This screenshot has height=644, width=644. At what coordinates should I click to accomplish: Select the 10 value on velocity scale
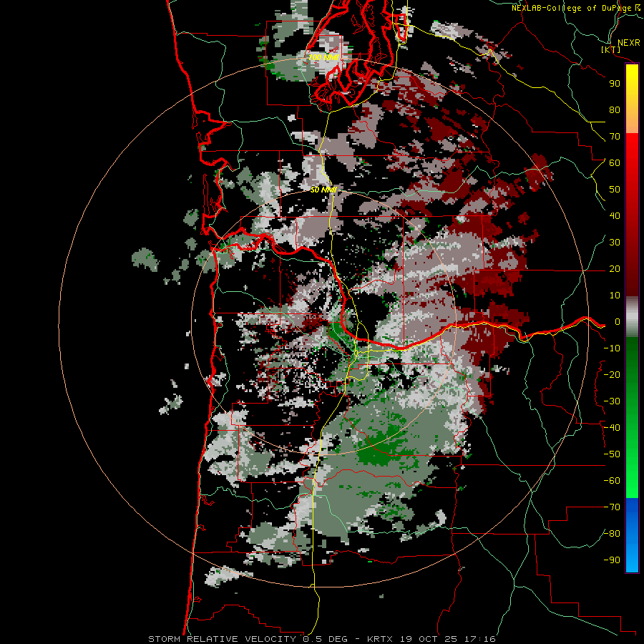pos(615,296)
